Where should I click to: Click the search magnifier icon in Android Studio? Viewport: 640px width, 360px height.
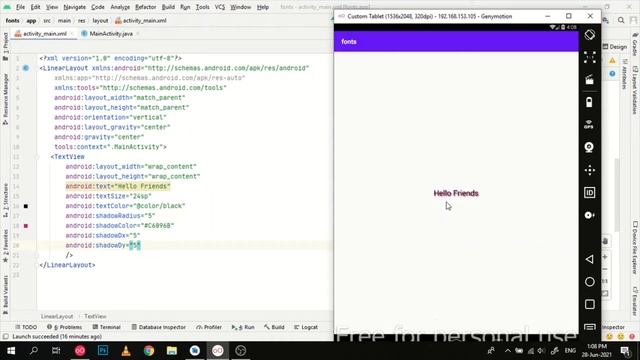[x=621, y=20]
